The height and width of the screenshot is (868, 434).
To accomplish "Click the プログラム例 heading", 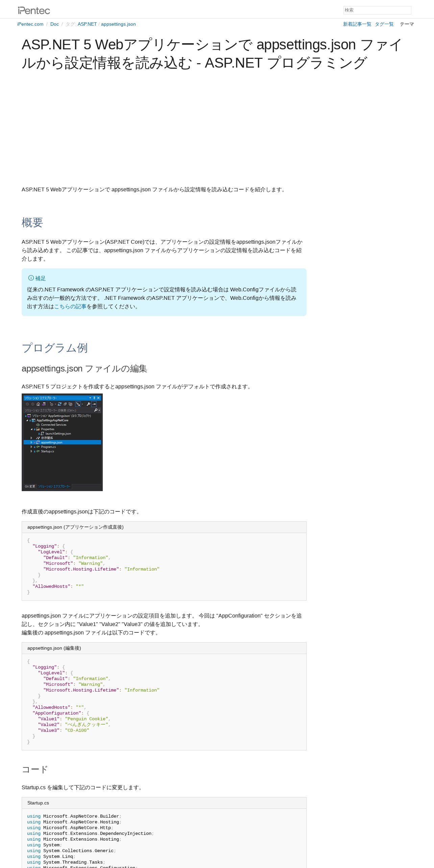I will coord(55,348).
